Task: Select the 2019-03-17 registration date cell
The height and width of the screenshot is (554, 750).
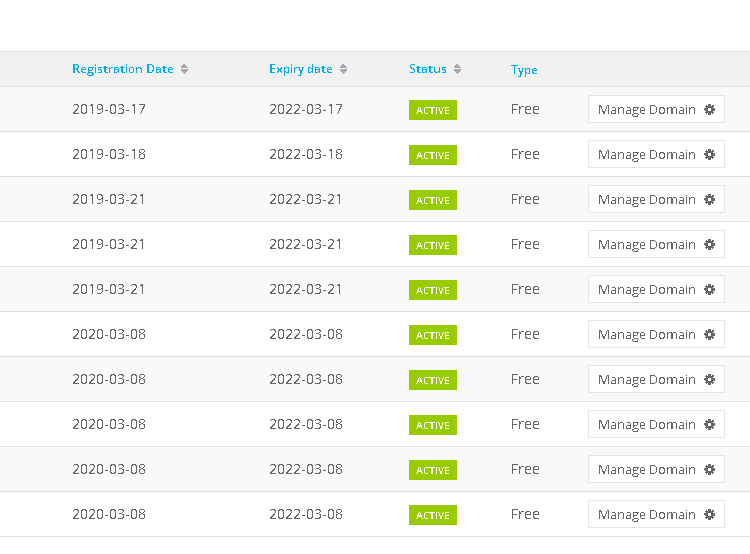Action: coord(109,109)
